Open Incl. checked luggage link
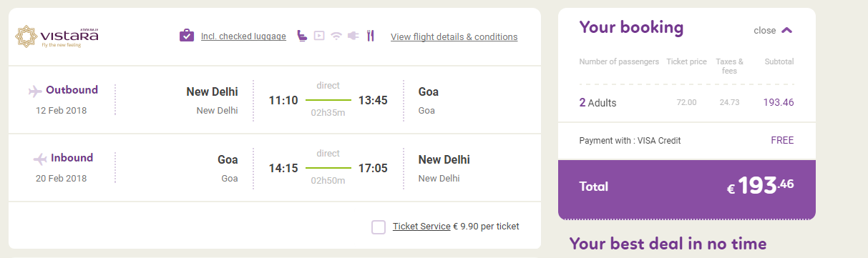Screen dimensions: 868x258 pos(243,36)
